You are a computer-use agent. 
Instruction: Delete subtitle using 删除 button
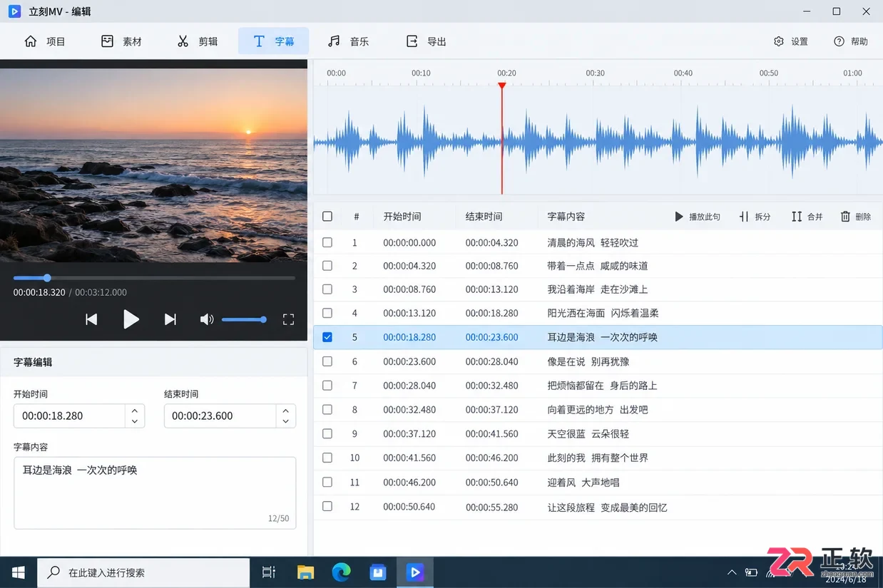[x=855, y=217]
